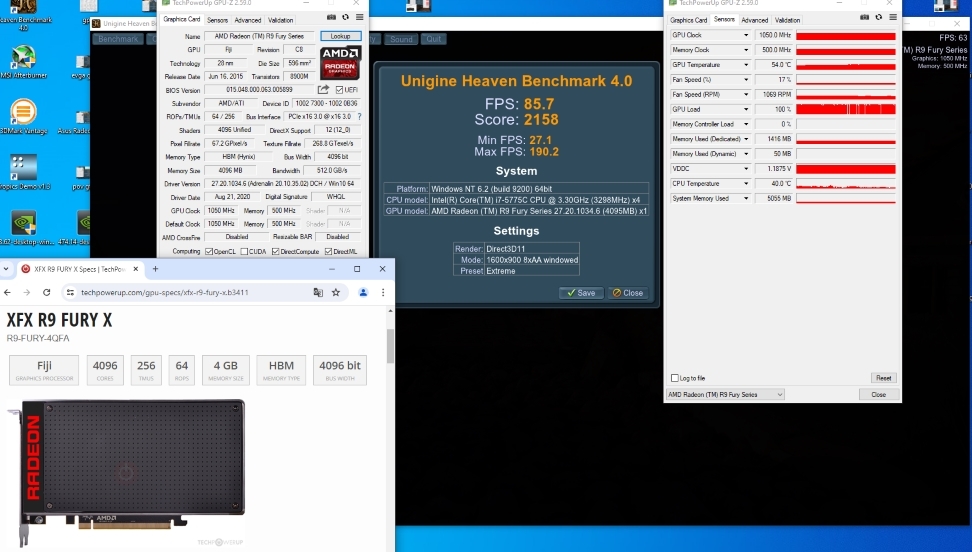This screenshot has width=972, height=552.
Task: Open new tab with plus icon
Action: click(156, 269)
